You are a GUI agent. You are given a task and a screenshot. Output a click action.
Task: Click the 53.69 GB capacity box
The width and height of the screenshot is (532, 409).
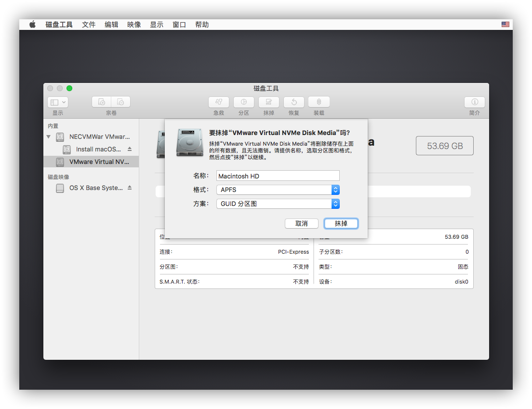pyautogui.click(x=444, y=146)
